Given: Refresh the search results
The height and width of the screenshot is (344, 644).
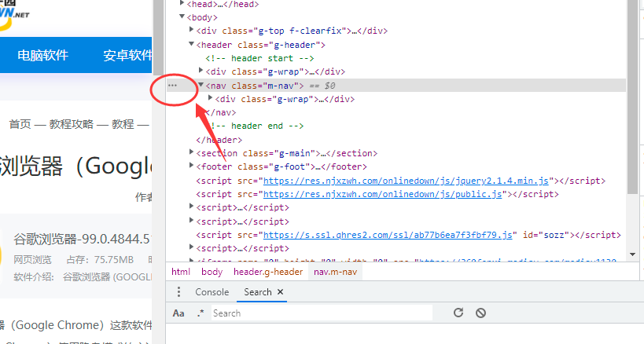Looking at the screenshot, I should [x=458, y=313].
